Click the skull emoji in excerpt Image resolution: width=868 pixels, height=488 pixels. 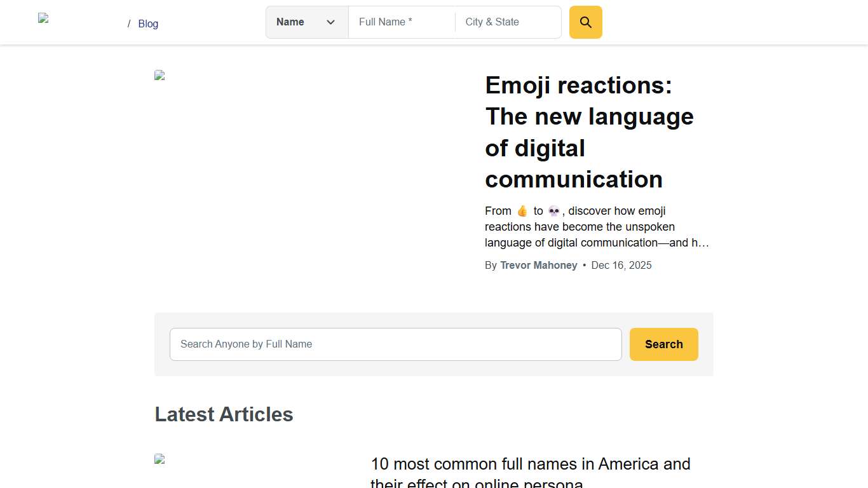553,211
